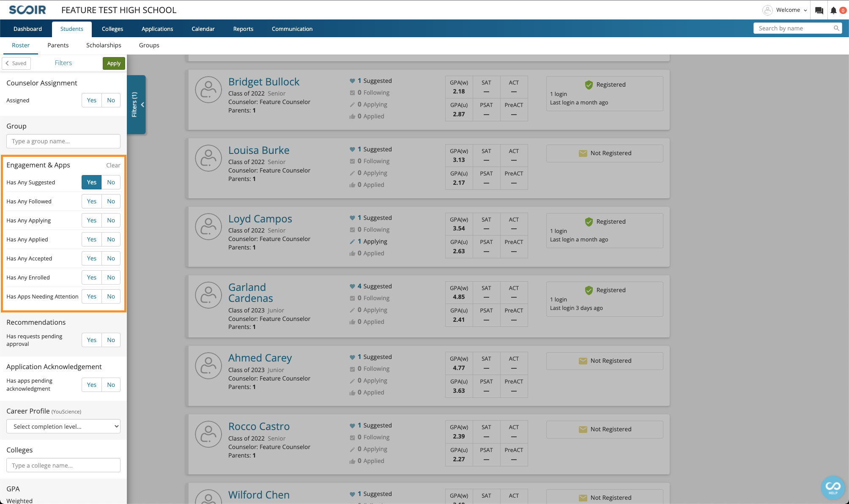Open the Dashboard tab
This screenshot has height=504, width=849.
click(27, 29)
